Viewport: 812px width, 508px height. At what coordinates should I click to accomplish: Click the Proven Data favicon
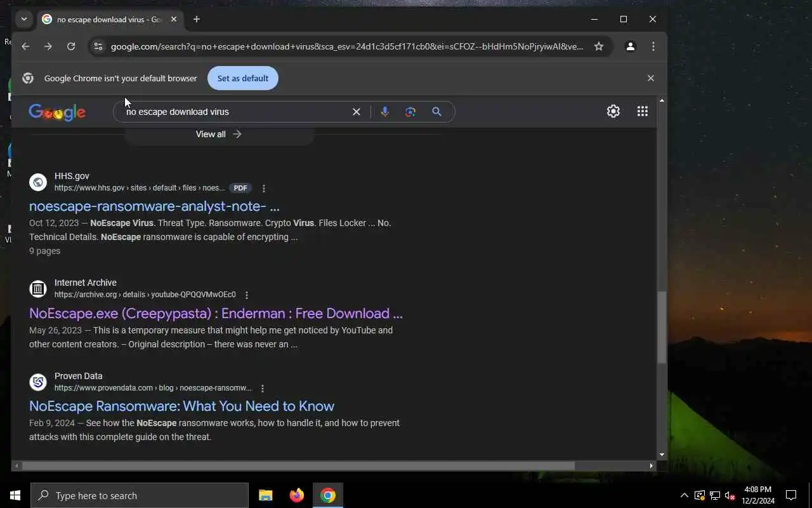click(x=38, y=382)
